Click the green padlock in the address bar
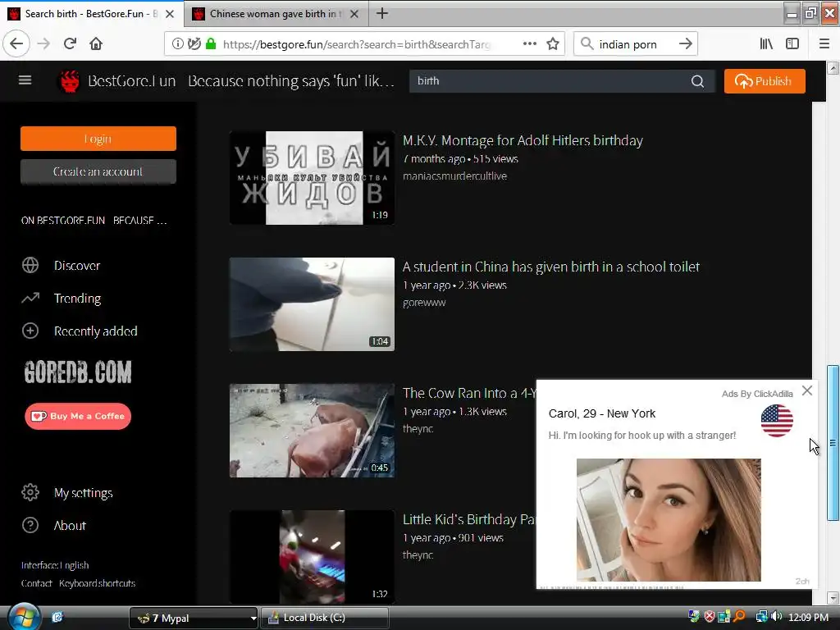 click(x=211, y=44)
